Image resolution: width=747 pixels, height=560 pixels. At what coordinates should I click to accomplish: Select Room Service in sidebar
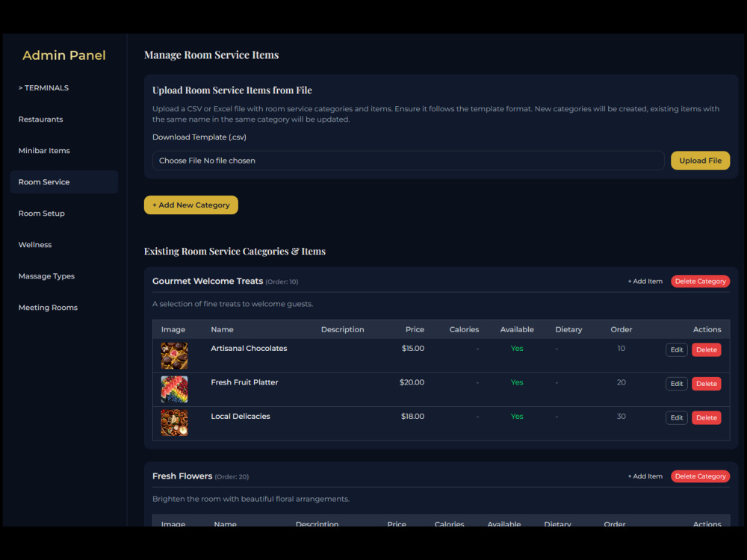point(63,182)
